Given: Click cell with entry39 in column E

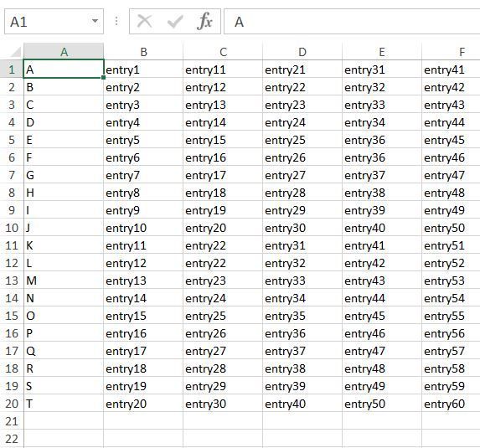Looking at the screenshot, I should (x=382, y=210).
